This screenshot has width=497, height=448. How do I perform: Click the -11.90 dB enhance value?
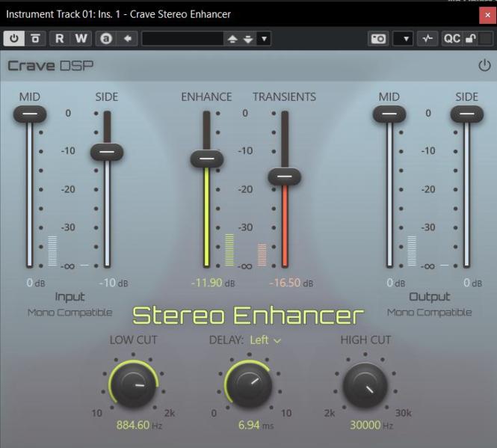pos(213,283)
